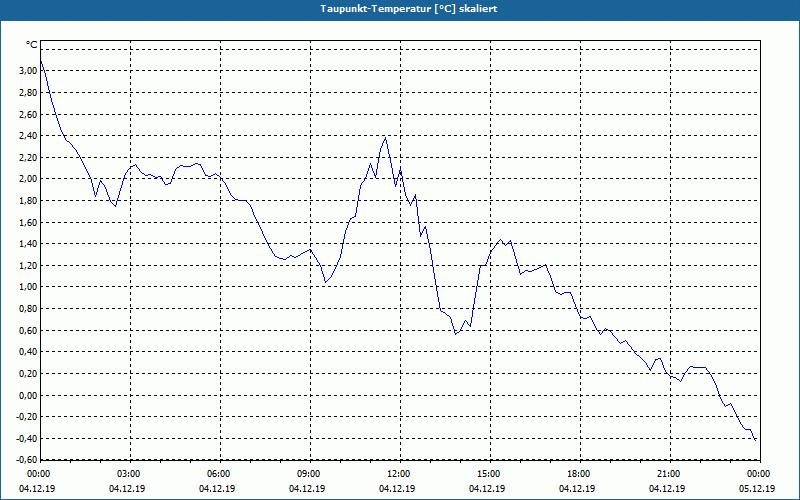Click the '03:00' time label
Image resolution: width=800 pixels, height=500 pixels.
(129, 474)
